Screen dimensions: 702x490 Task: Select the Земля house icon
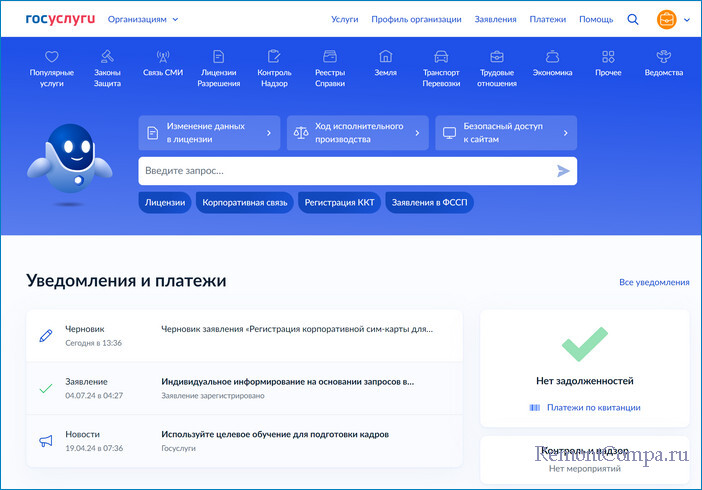coord(385,57)
